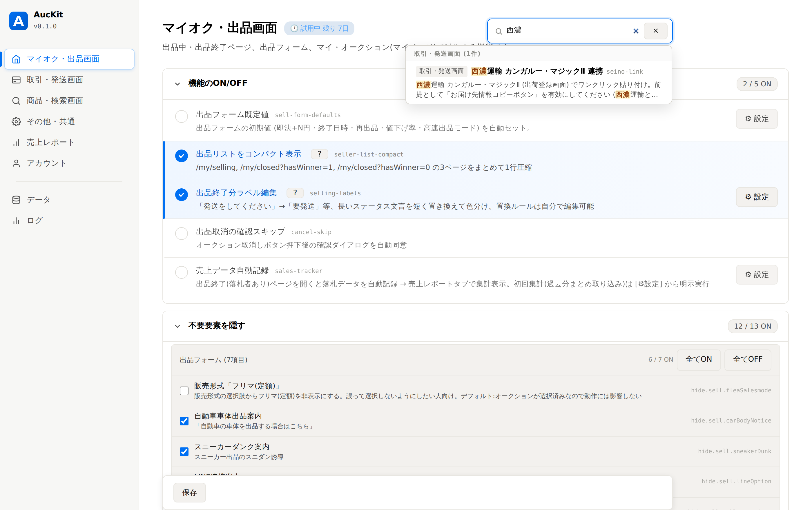
Task: Click the seino-link code label in search result
Action: click(624, 71)
